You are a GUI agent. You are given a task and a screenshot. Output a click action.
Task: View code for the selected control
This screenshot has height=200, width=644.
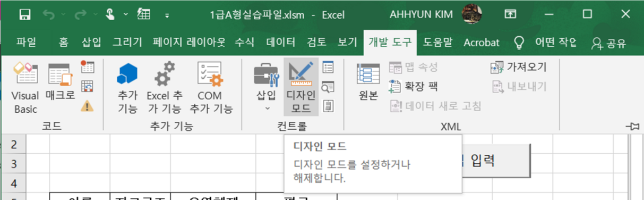click(328, 87)
